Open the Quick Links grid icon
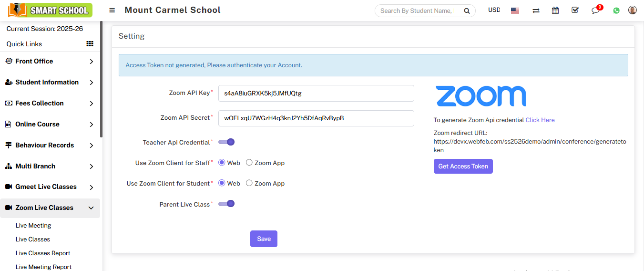The height and width of the screenshot is (271, 644). [90, 44]
